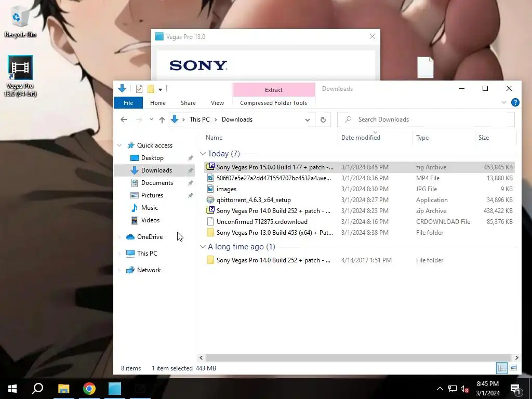The width and height of the screenshot is (532, 399).
Task: Select Sony Vegas Pro 13.0 Build 453 folder
Action: (x=360, y=233)
